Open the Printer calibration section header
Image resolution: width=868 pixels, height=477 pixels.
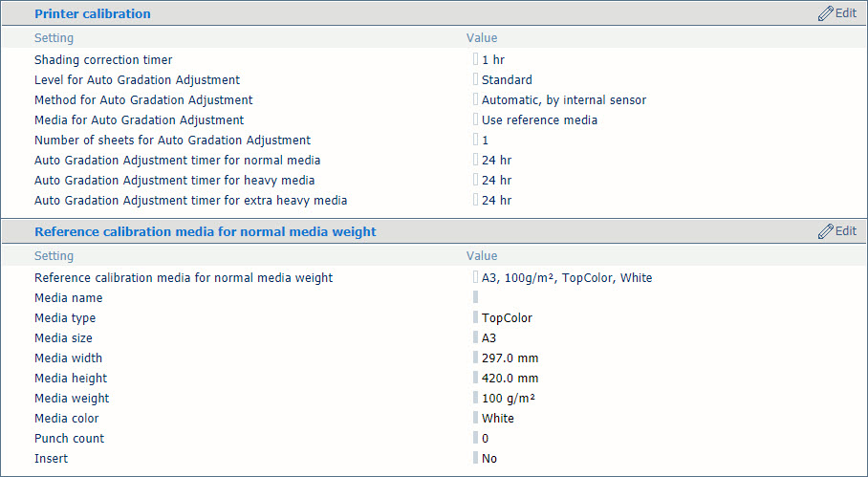(x=93, y=13)
